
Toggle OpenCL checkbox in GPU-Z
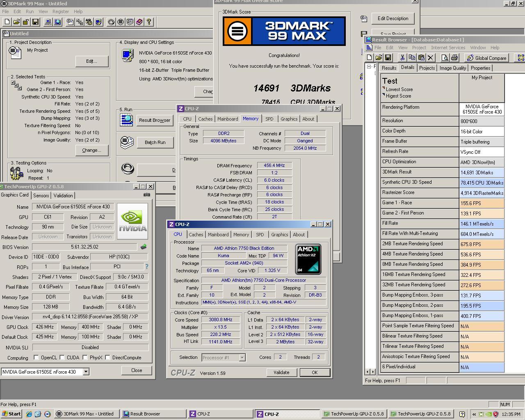click(36, 357)
